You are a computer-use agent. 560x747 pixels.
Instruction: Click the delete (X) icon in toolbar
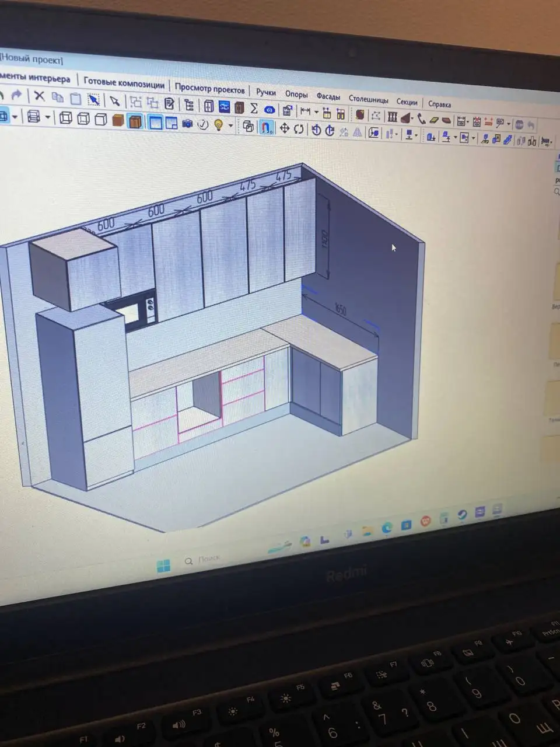pyautogui.click(x=39, y=96)
